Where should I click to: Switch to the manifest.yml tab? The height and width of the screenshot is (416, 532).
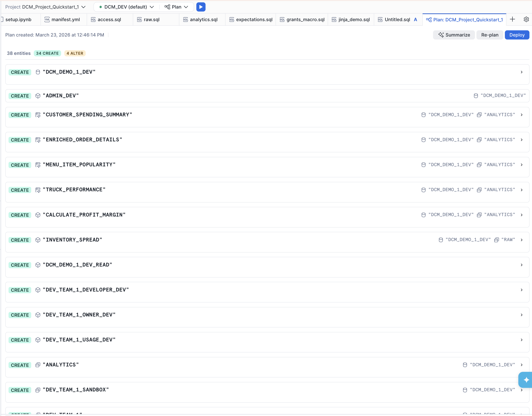click(x=65, y=19)
